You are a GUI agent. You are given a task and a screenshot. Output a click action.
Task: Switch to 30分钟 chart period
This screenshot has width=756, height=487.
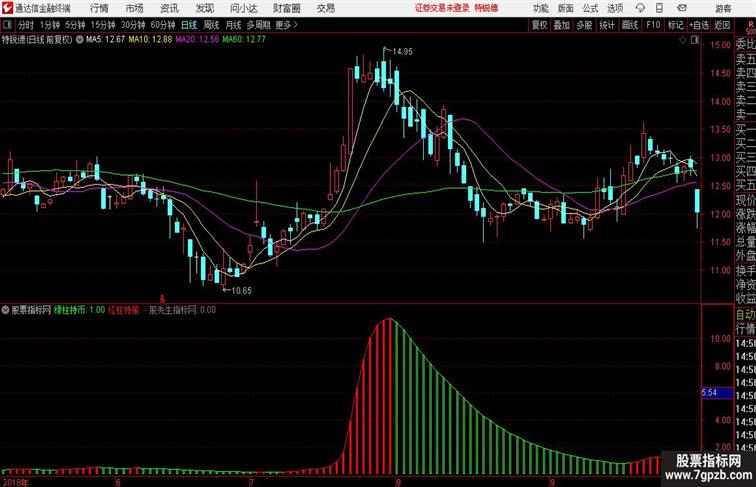pos(133,25)
